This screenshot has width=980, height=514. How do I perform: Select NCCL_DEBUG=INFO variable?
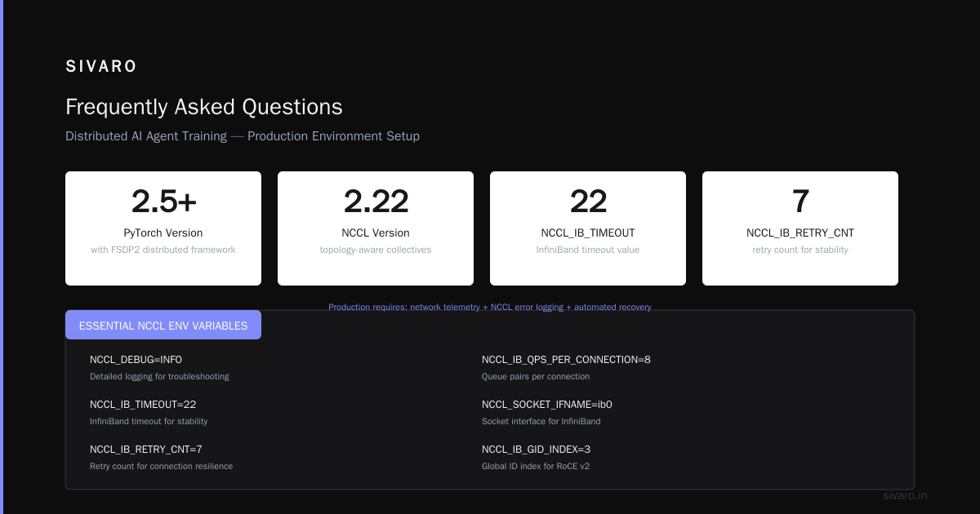(x=136, y=360)
